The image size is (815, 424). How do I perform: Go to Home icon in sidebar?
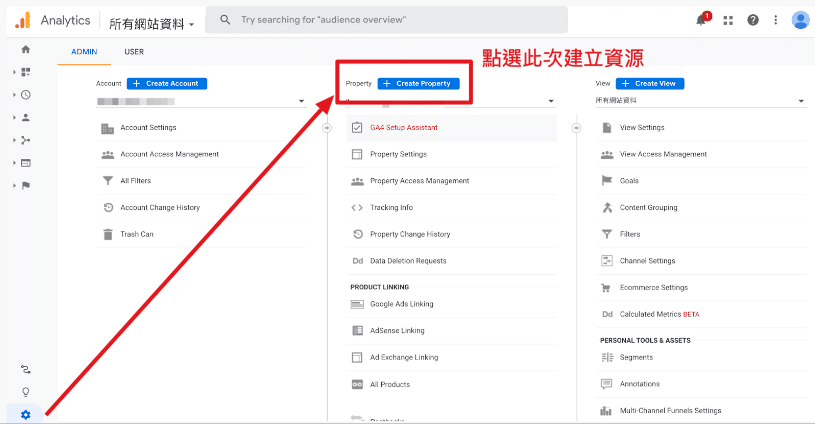pos(25,49)
